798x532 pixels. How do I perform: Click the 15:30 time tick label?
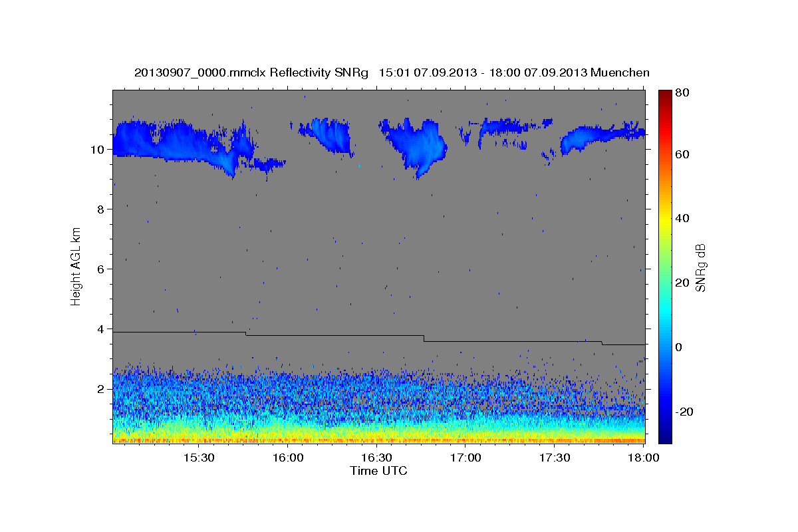[198, 458]
